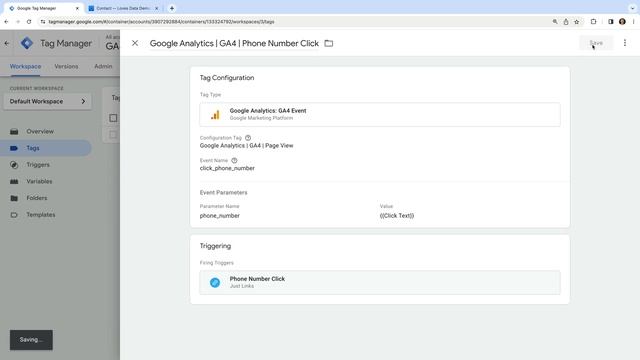Expand the Default Workspace selector
640x360 pixels.
(x=47, y=101)
